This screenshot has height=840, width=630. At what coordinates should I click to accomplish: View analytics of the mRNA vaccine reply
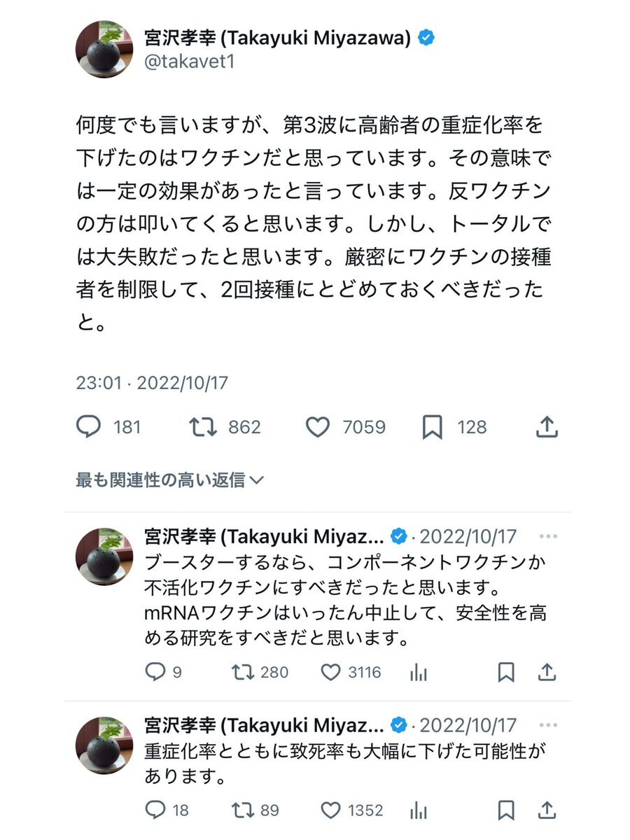pos(418,673)
